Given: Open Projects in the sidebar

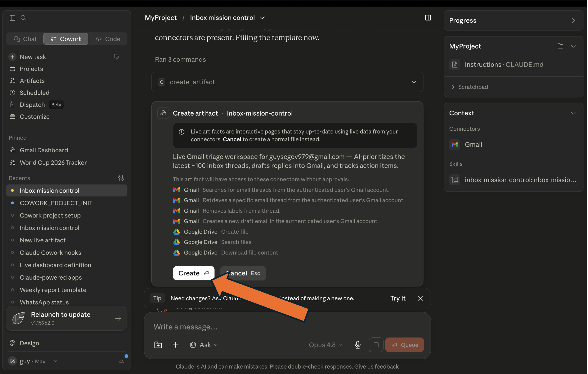Looking at the screenshot, I should (x=31, y=69).
